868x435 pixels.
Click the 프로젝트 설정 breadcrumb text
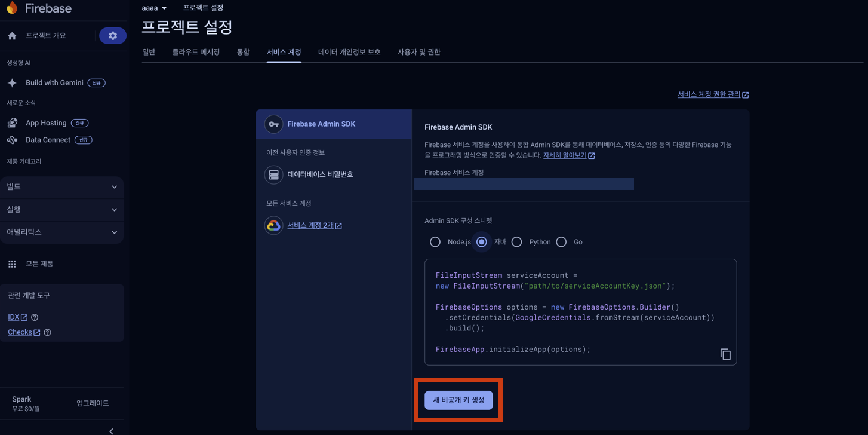tap(203, 8)
